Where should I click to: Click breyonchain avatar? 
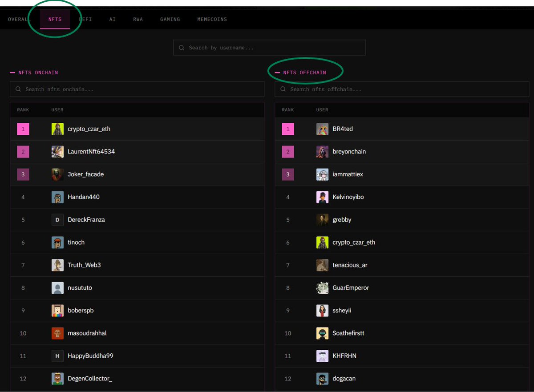(322, 152)
